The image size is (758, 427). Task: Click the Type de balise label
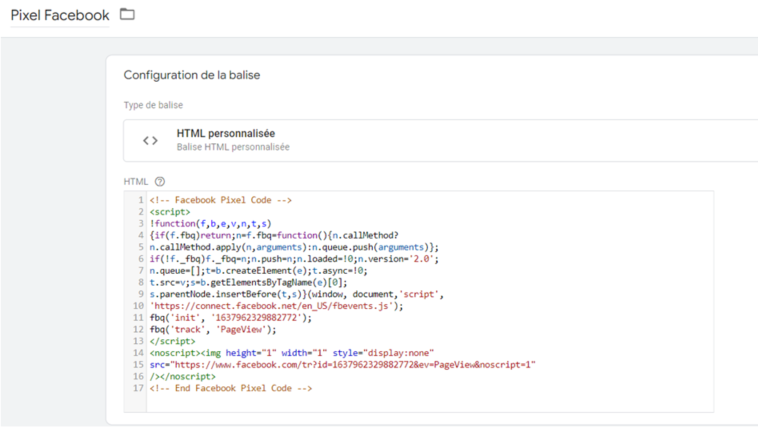click(x=153, y=105)
